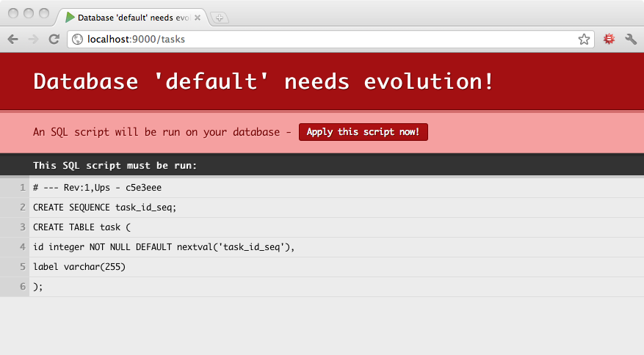Screen dimensions: 644x355
Task: Click the globe site-info icon in the address bar
Action: point(76,40)
